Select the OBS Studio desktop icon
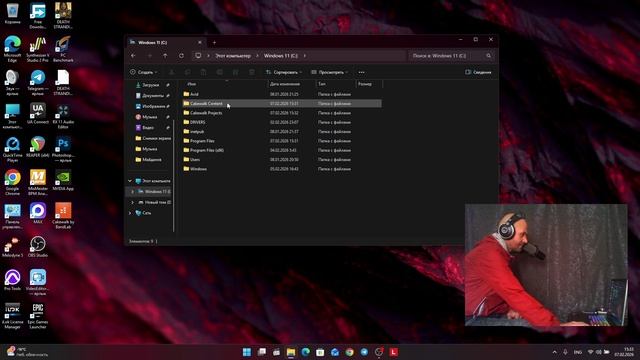Viewport: 640px width, 360px height. [38, 247]
